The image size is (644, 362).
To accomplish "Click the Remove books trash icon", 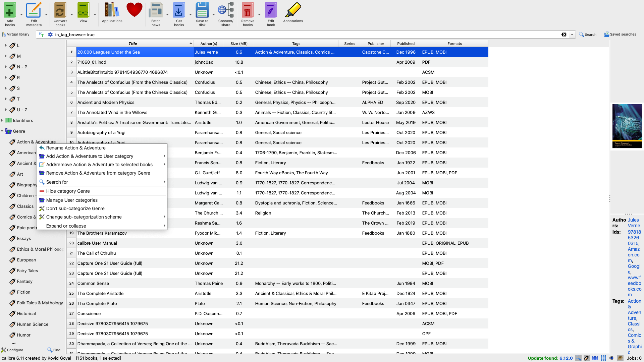I will (x=248, y=11).
